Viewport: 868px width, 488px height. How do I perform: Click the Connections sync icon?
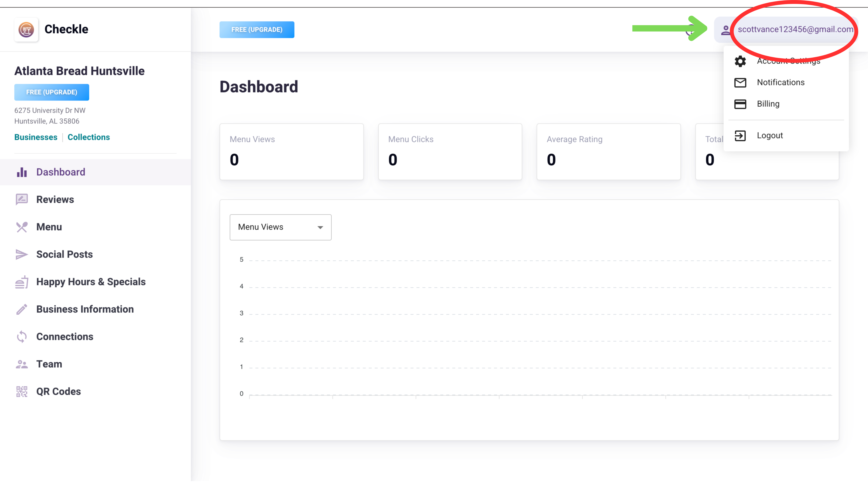(x=22, y=337)
